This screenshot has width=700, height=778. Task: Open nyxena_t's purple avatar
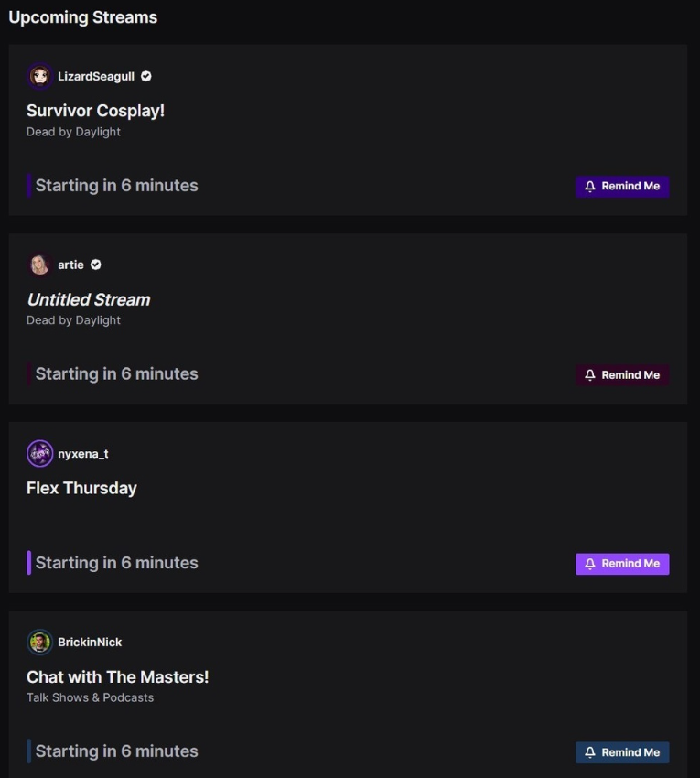point(39,453)
